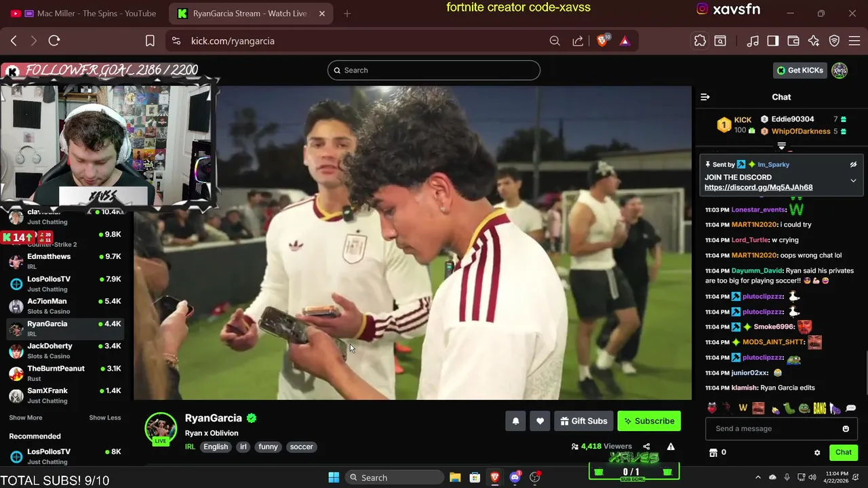Collapse the list with Show Less
The image size is (868, 488).
pos(105,418)
